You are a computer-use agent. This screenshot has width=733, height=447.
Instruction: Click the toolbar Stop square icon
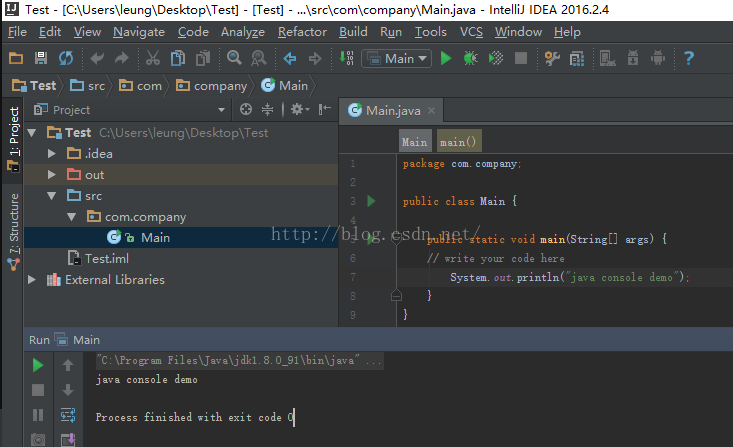point(520,58)
